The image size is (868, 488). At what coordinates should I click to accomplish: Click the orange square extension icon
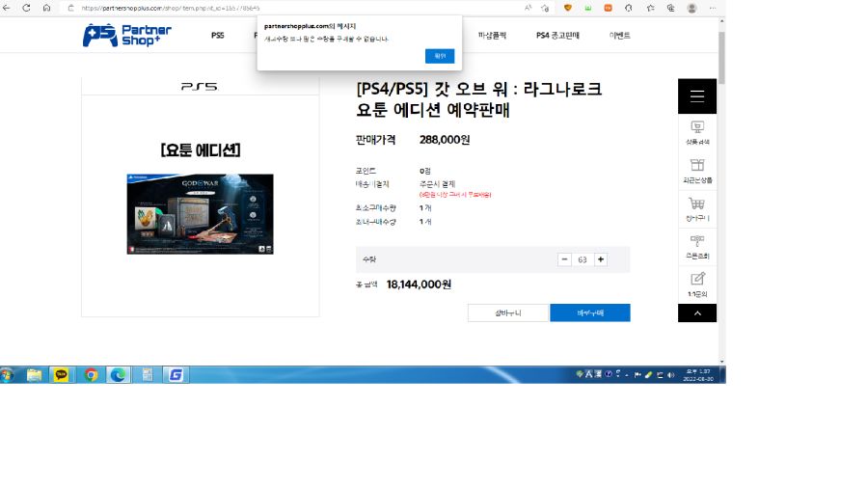(x=608, y=8)
